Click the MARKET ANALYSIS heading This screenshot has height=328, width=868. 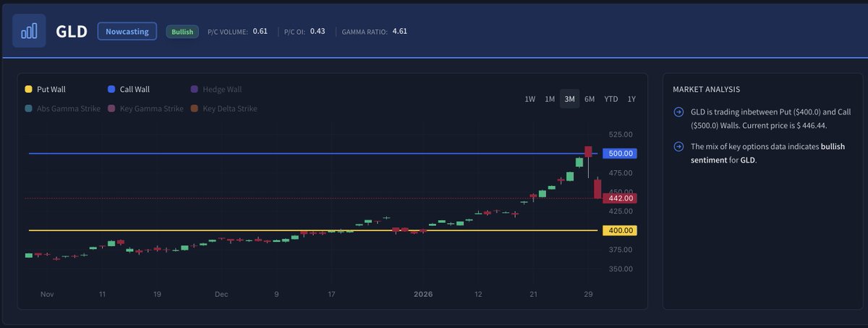pyautogui.click(x=706, y=89)
